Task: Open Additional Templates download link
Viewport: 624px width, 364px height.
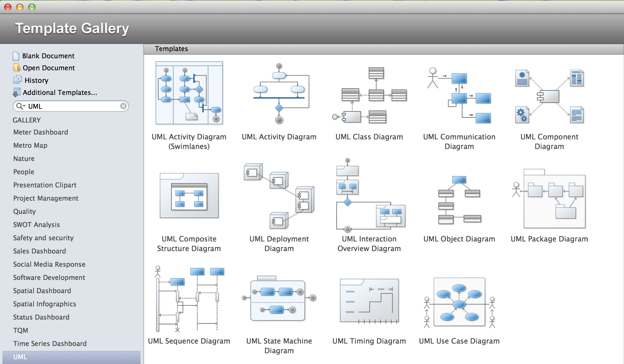Action: [59, 93]
